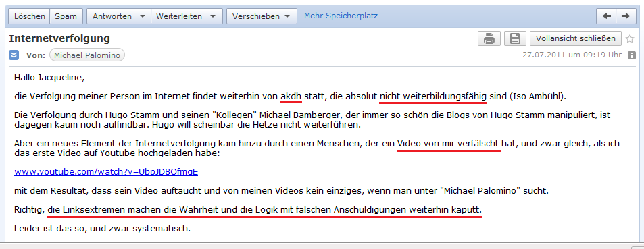Go to next email with right arrow
The height and width of the screenshot is (249, 644).
[x=626, y=16]
